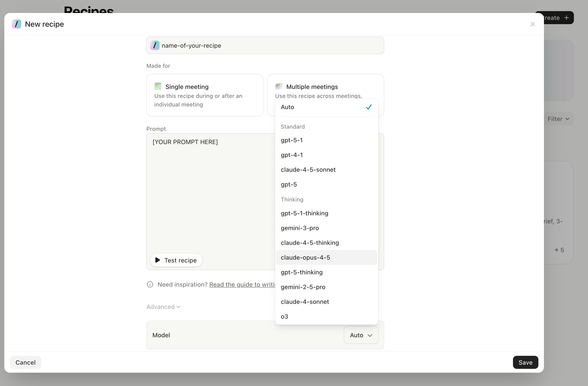Choose gpt-5-1 from Standard models
The width and height of the screenshot is (588, 386).
pyautogui.click(x=291, y=140)
